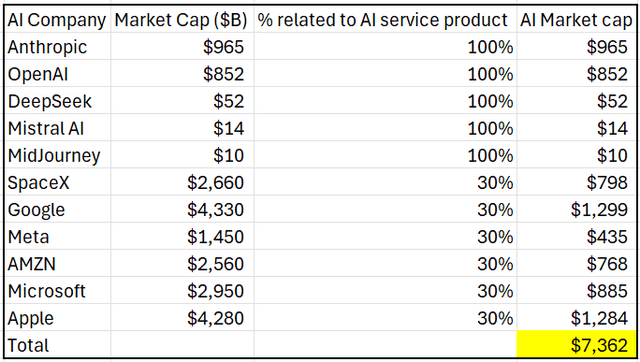Click Google AI market cap $1,299 cell

point(576,209)
